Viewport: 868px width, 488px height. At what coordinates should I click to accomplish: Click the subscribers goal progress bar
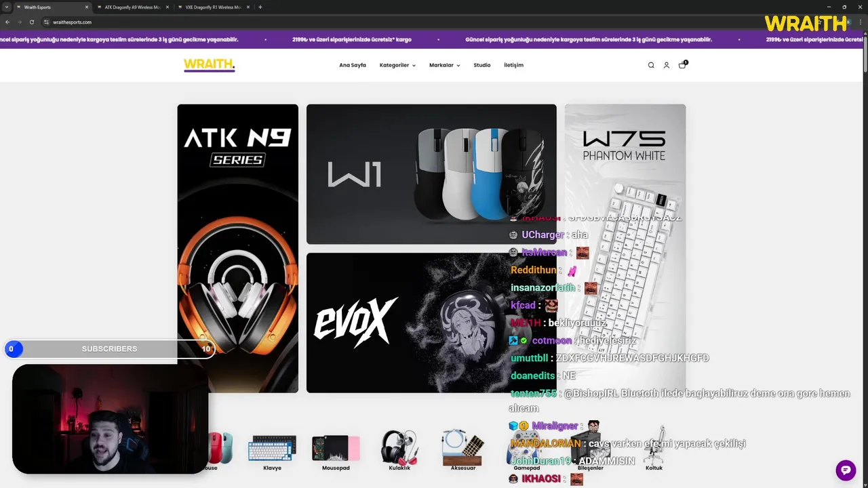point(110,348)
